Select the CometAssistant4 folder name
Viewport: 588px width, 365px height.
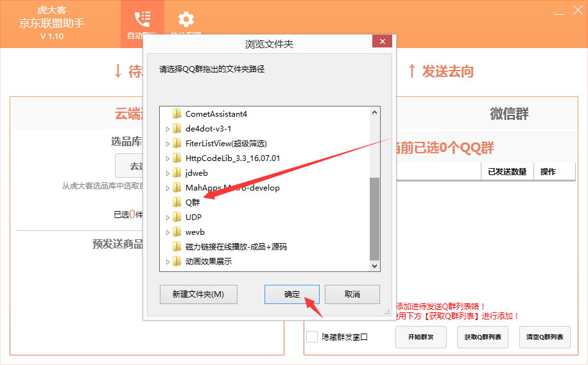(216, 114)
